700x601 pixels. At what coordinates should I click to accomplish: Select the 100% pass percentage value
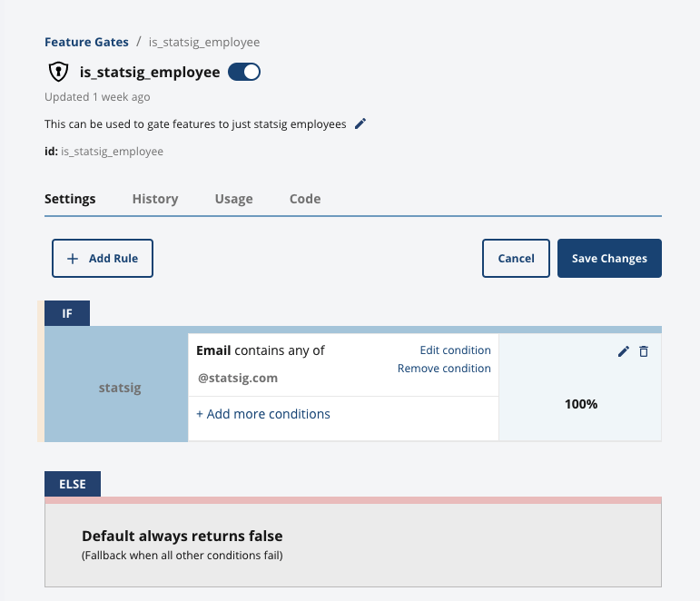pos(581,404)
